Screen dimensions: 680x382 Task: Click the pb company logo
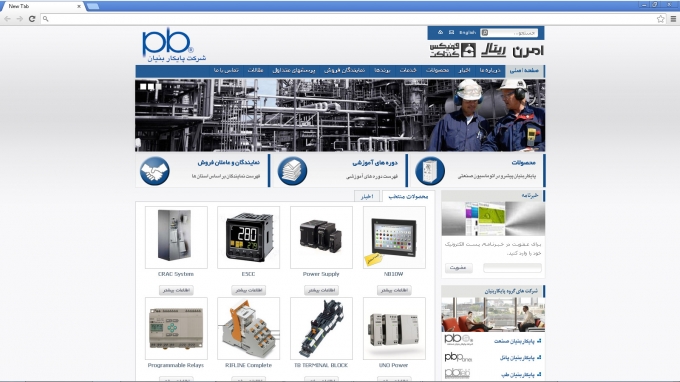173,45
